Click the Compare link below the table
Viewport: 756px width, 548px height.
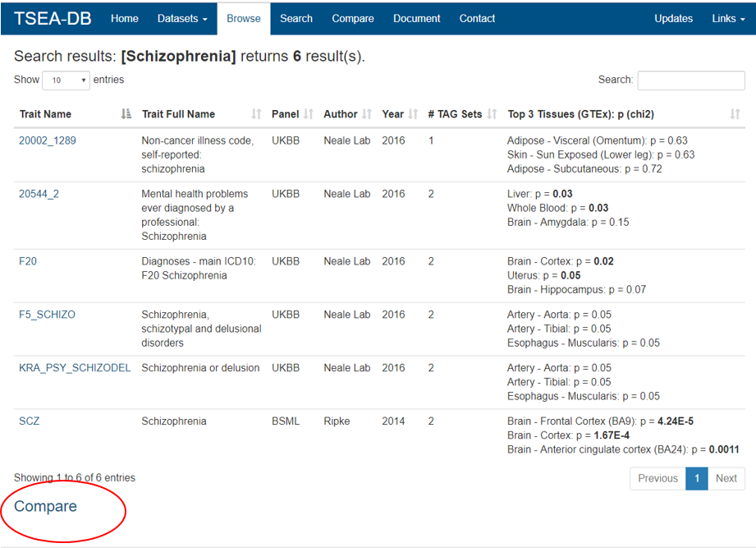click(46, 506)
